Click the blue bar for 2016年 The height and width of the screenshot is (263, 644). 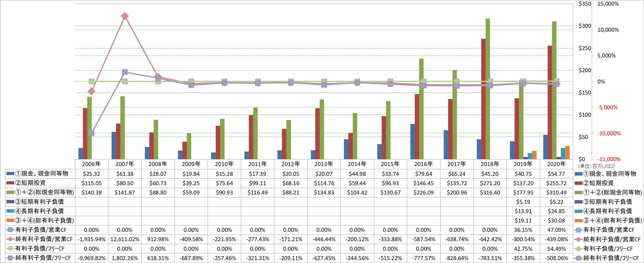(x=413, y=141)
